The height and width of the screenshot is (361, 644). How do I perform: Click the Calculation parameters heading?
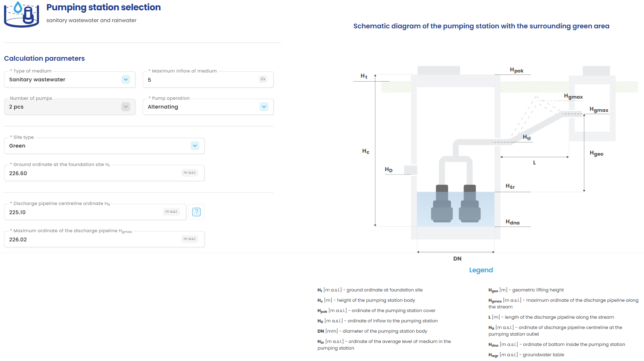pyautogui.click(x=44, y=58)
